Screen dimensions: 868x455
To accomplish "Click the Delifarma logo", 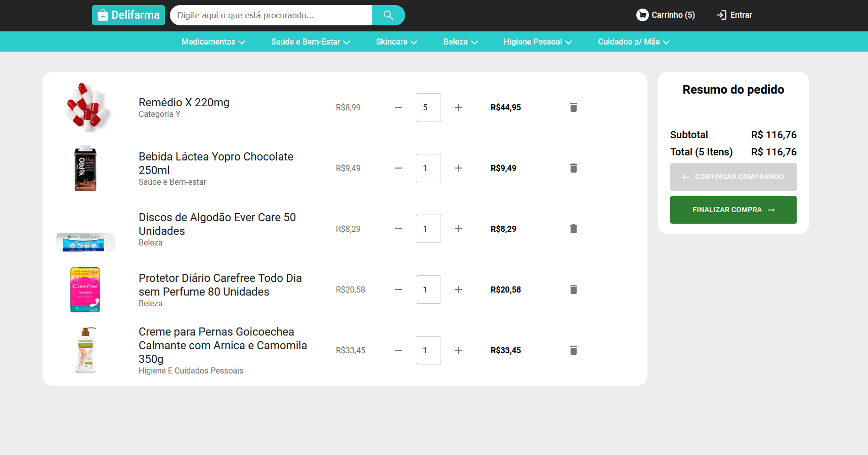I will click(128, 15).
